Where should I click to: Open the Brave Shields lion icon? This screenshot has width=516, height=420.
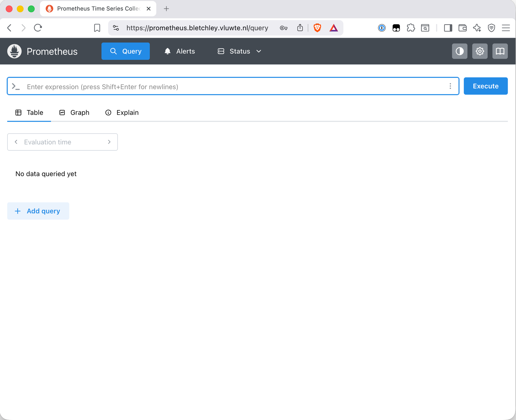(317, 28)
